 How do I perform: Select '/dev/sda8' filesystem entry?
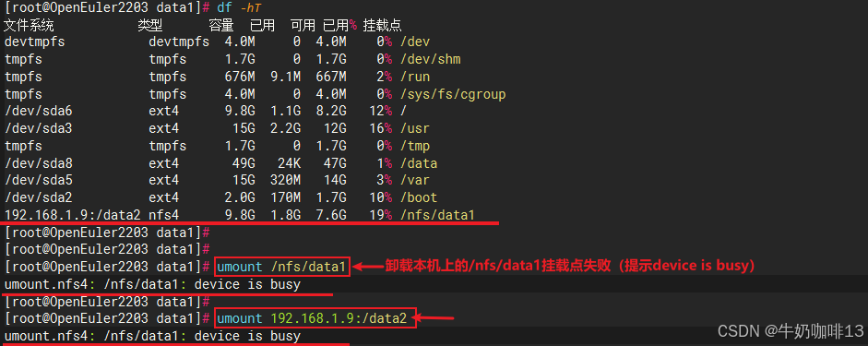pos(38,163)
